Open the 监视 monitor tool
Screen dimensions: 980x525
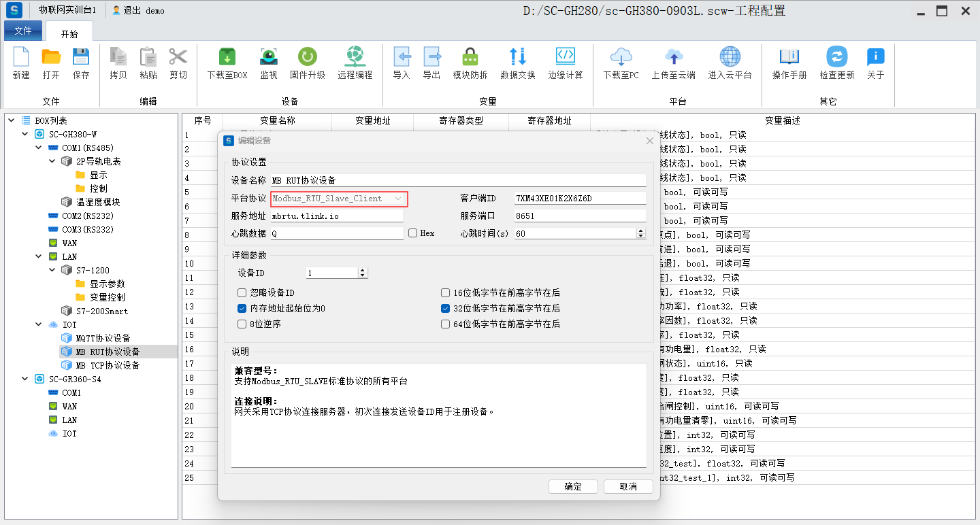point(268,63)
